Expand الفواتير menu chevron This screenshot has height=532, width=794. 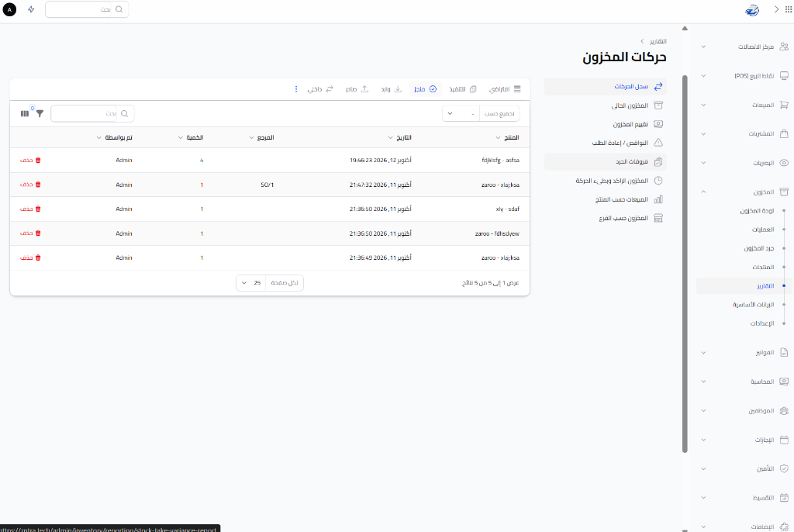click(703, 352)
